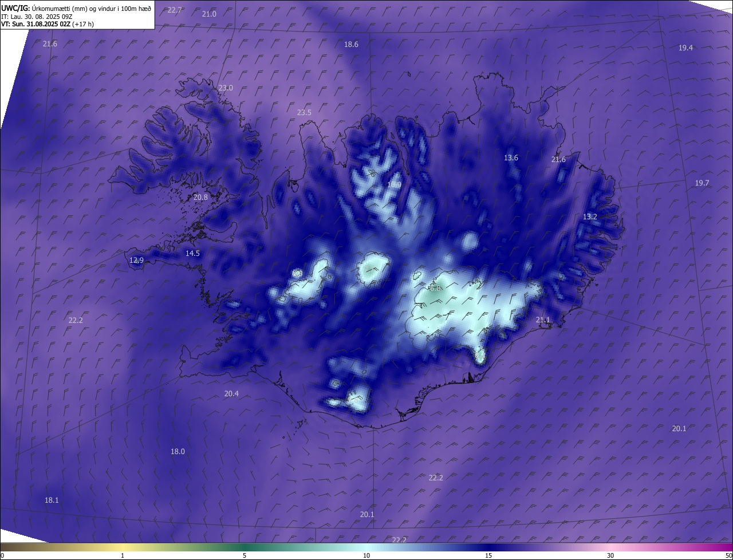Click the 23.0 value on the map
Viewport: 733px width, 560px height.
(x=226, y=88)
